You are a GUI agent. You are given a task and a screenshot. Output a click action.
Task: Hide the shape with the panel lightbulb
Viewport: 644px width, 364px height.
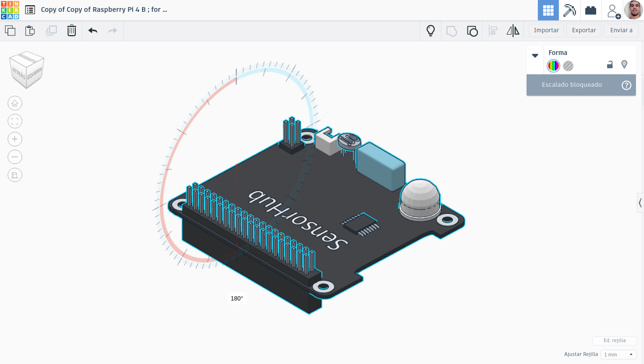(624, 64)
